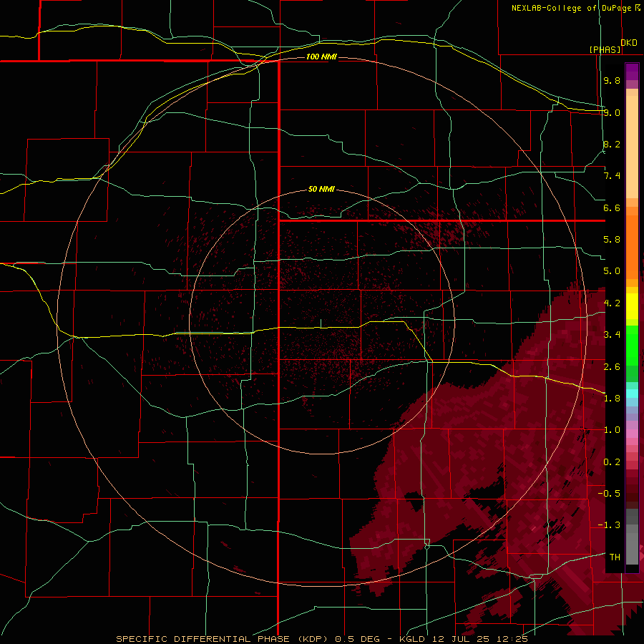Click the 5.0 scale value

[x=612, y=271]
